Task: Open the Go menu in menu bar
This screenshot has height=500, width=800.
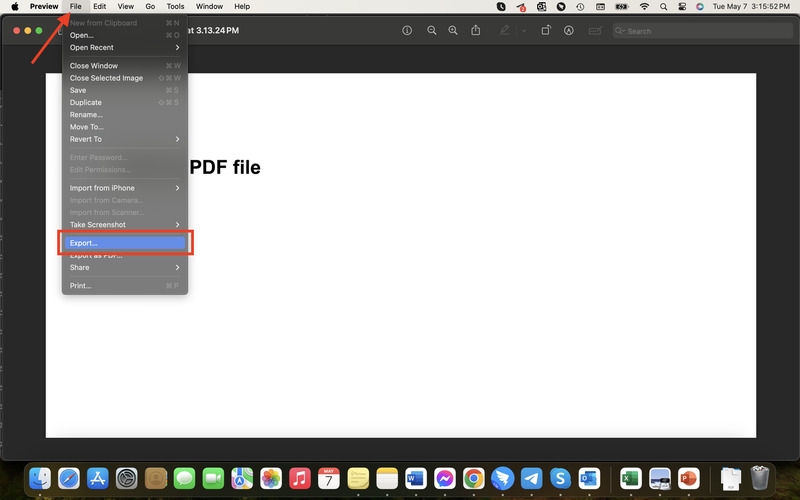Action: pyautogui.click(x=150, y=7)
